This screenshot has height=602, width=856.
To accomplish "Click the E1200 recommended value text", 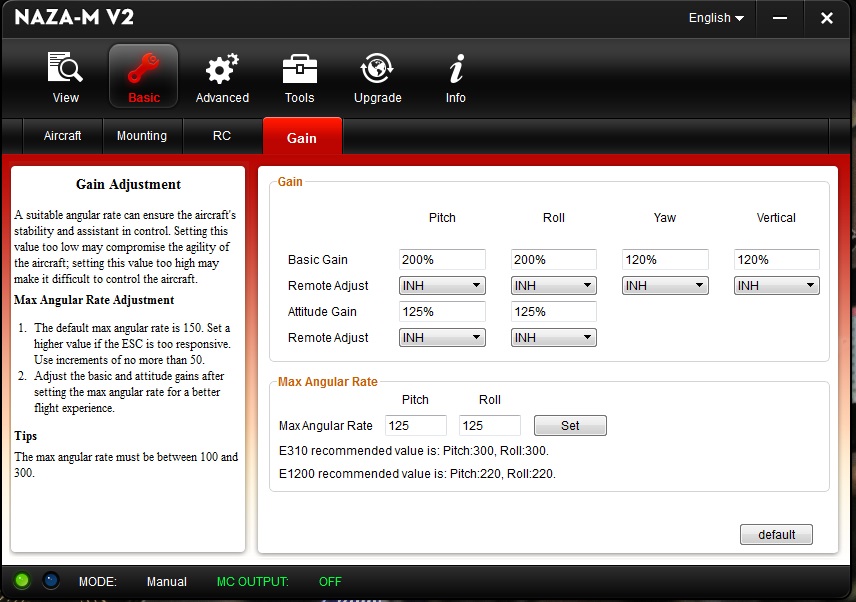I will [x=417, y=474].
